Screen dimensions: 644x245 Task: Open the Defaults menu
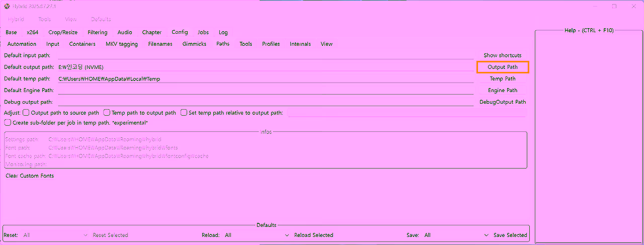click(101, 19)
